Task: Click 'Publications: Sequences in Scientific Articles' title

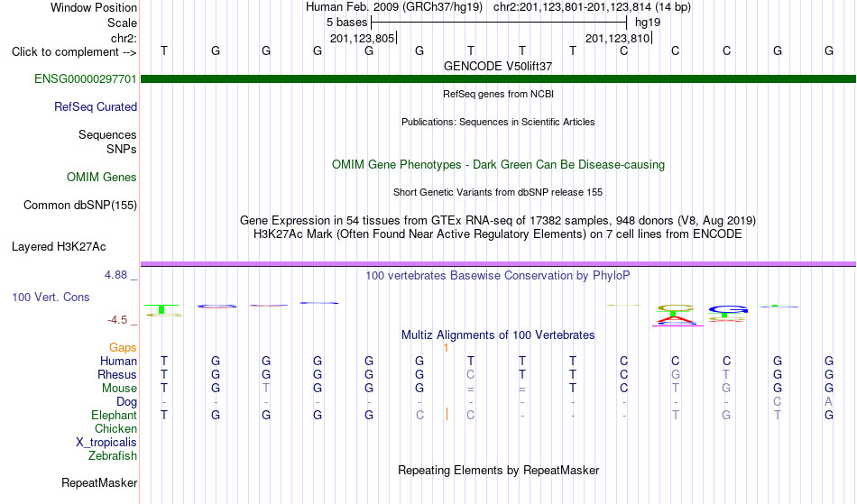Action: pyautogui.click(x=498, y=122)
